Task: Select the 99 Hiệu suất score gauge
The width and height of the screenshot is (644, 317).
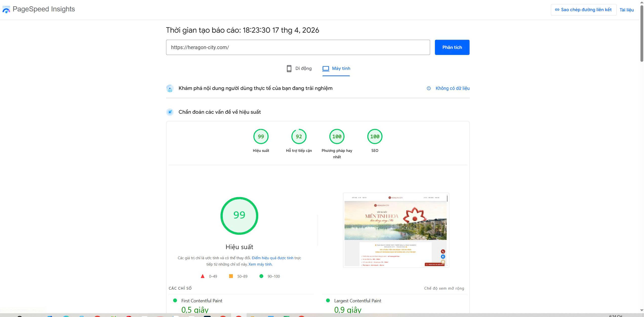Action: 261,136
